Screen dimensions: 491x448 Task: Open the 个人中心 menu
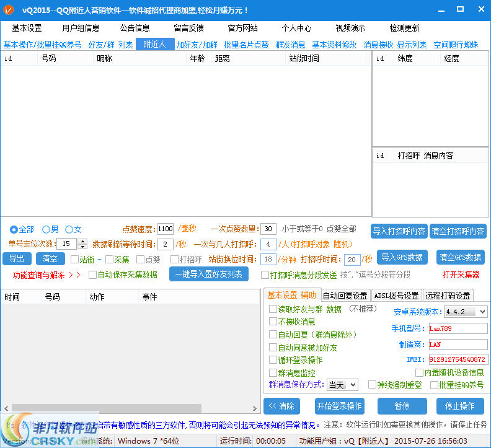point(296,28)
